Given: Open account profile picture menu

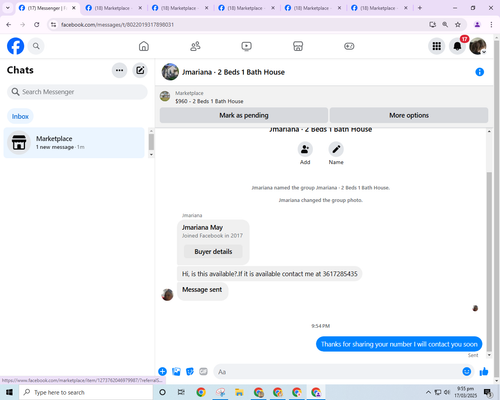Looking at the screenshot, I should 478,46.
